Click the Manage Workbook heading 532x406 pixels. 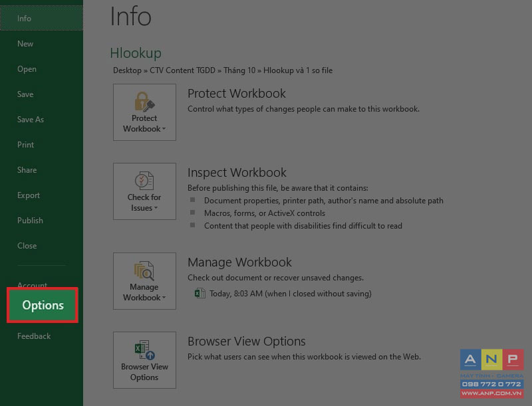pos(239,262)
